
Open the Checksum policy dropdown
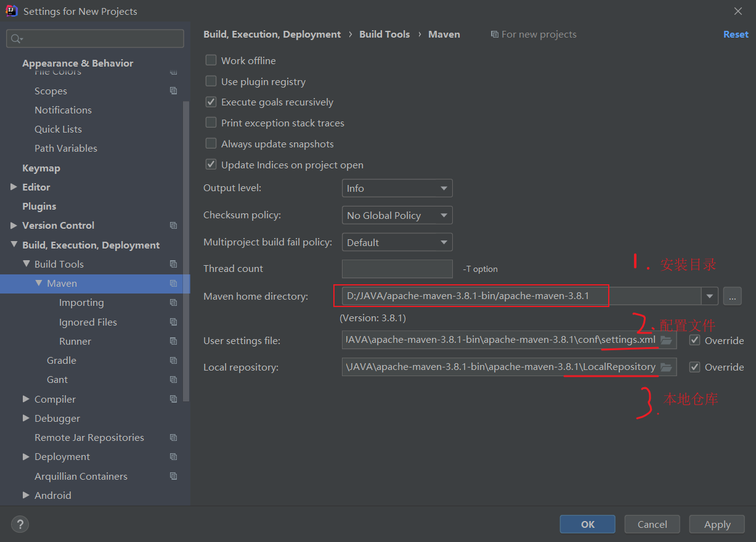[397, 215]
